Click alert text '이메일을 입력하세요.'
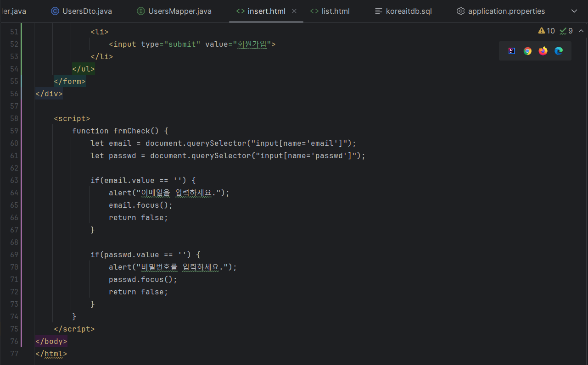This screenshot has height=365, width=588. point(178,193)
